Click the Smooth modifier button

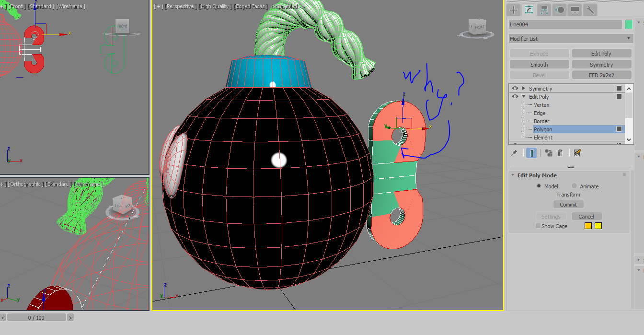(x=539, y=64)
